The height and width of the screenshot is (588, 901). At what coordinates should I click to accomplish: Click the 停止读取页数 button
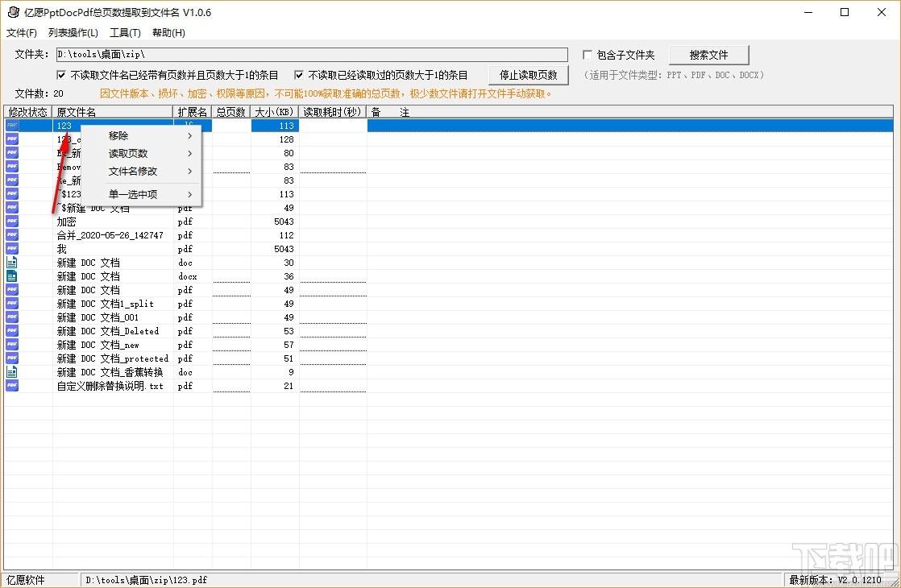pos(528,75)
